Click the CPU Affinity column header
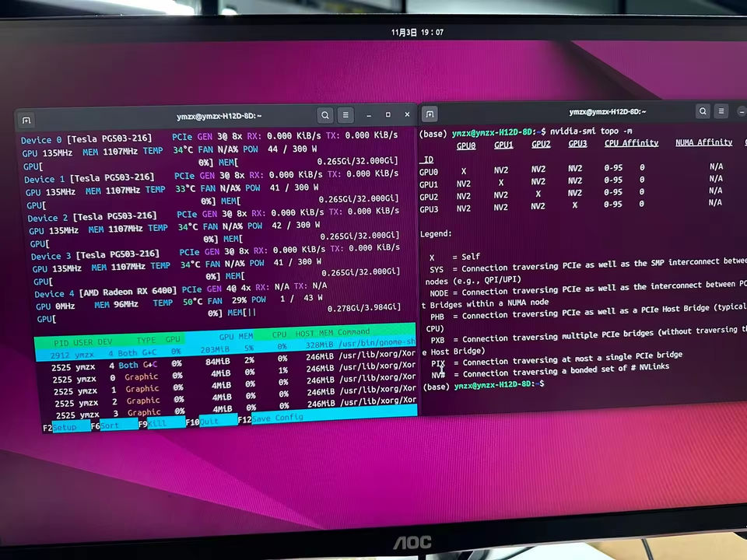 click(x=631, y=143)
